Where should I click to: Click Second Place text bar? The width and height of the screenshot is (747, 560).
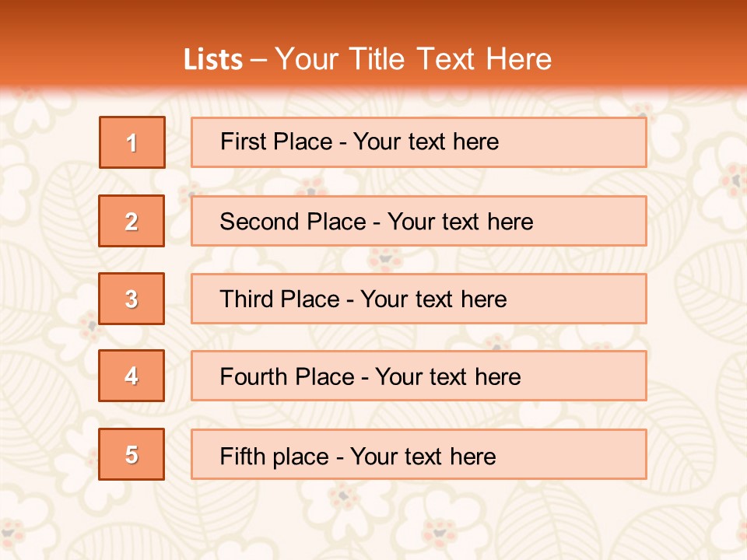pos(419,221)
